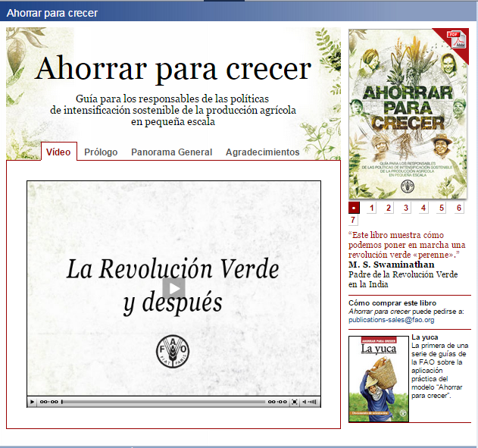Go to chapter 1 page button
This screenshot has height=448, width=478.
point(371,208)
